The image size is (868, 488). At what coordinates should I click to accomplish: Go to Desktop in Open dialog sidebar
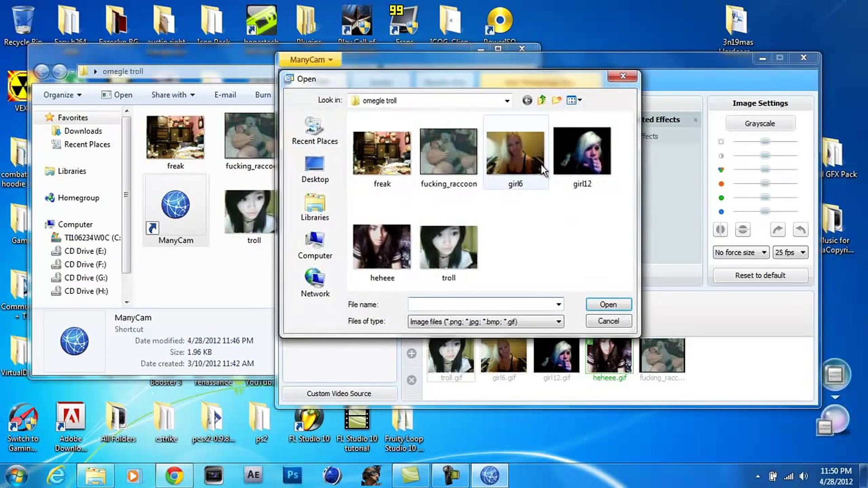coord(315,169)
